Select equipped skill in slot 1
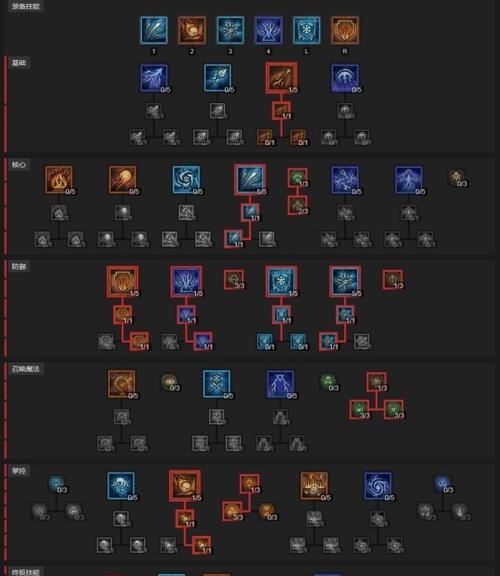 coord(154,30)
